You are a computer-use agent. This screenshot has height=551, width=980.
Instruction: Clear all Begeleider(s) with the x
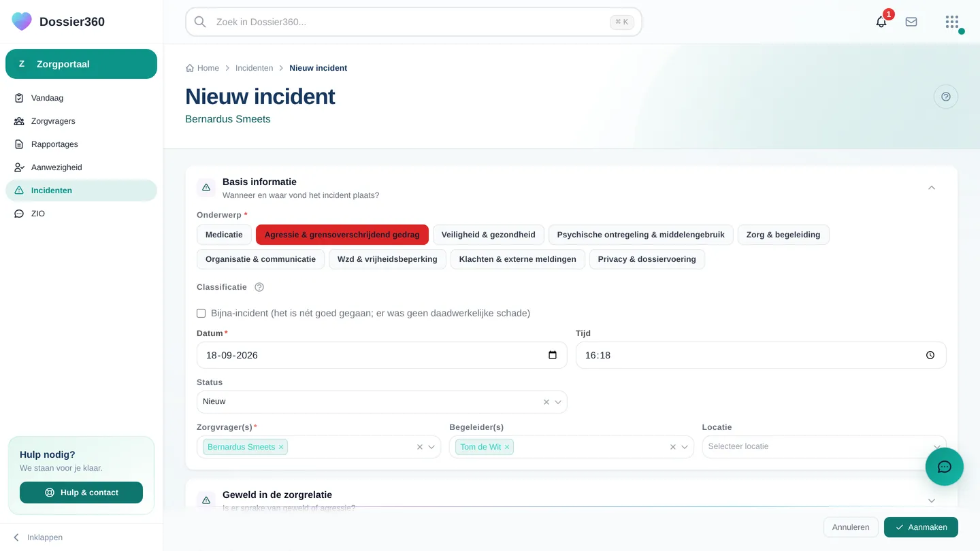(673, 447)
